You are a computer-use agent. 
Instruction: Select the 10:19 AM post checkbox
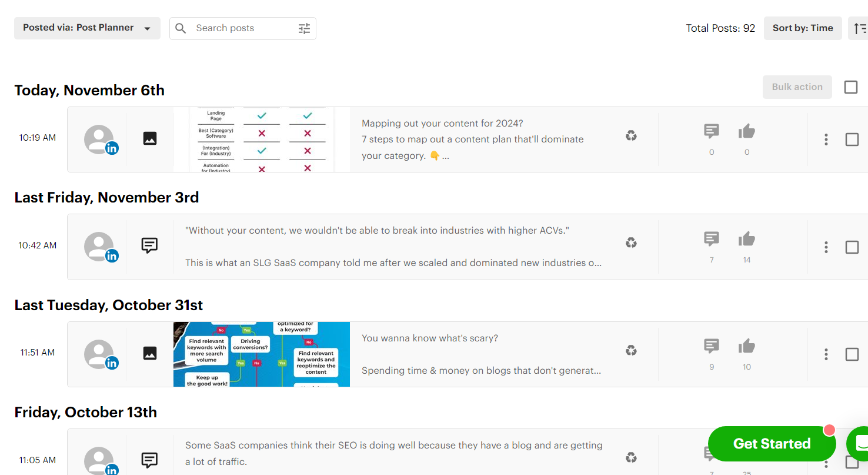pos(852,139)
